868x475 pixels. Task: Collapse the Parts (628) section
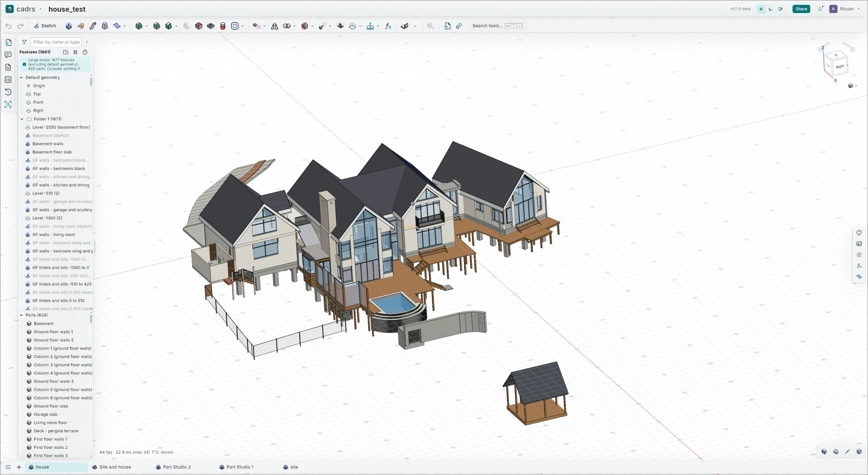pyautogui.click(x=21, y=315)
